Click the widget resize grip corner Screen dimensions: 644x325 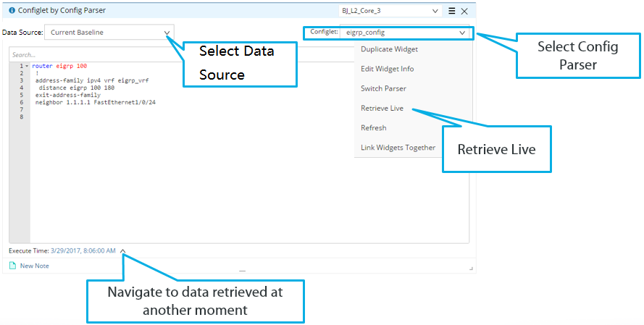click(x=471, y=269)
